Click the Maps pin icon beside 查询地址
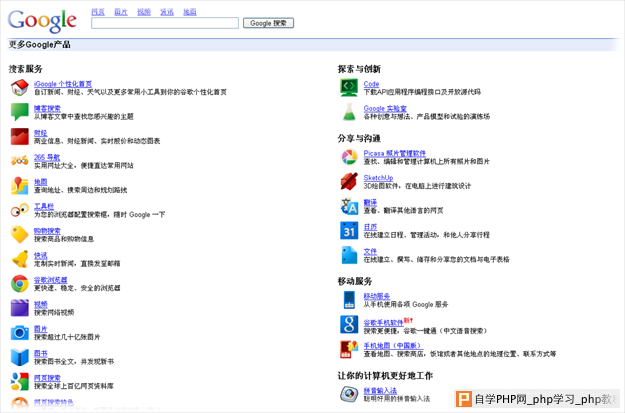Viewport: 625px width, 413px height. coord(20,185)
